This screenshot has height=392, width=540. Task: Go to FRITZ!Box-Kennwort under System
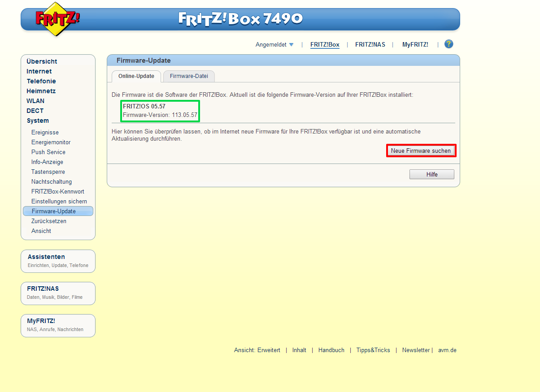pos(58,191)
